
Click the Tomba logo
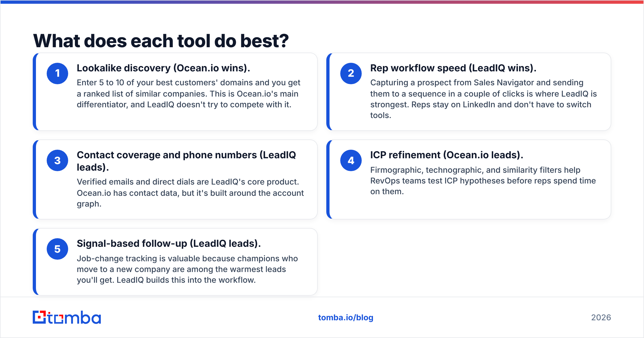pyautogui.click(x=67, y=317)
